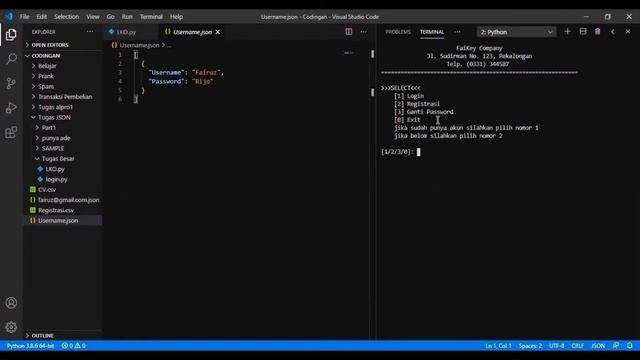Click Python 3.8.6 64-bit interpreter selector
Image resolution: width=640 pixels, height=360 pixels.
30,346
